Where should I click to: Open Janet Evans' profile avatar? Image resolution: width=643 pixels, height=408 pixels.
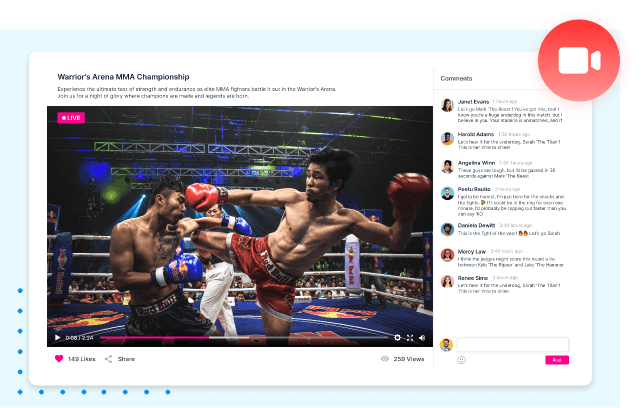coord(447,105)
